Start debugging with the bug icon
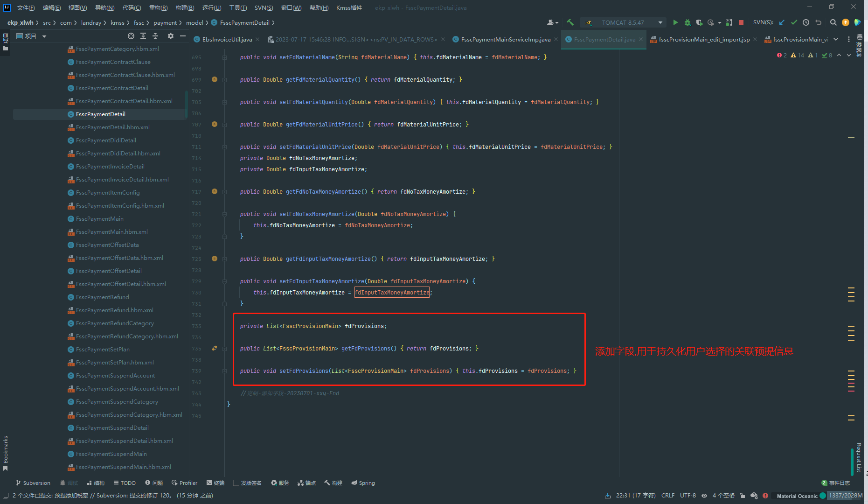The image size is (868, 504). click(687, 22)
